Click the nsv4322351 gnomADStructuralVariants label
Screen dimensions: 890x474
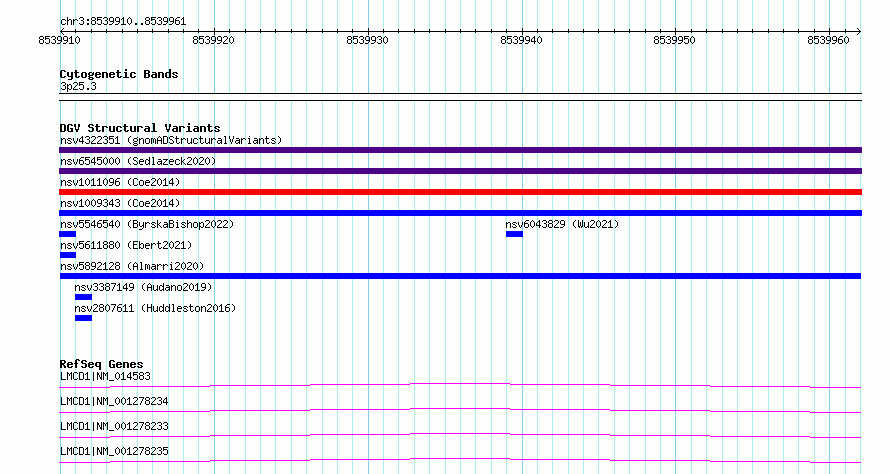(171, 140)
